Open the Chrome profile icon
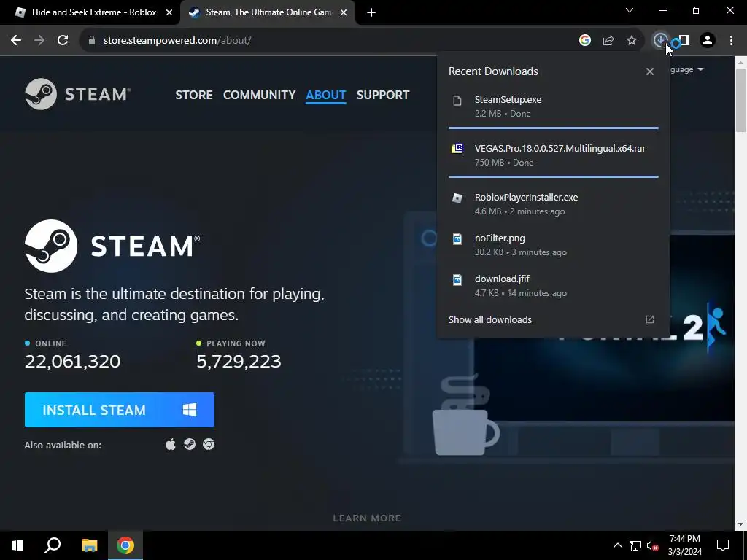Screen dimensions: 747x560 point(708,41)
